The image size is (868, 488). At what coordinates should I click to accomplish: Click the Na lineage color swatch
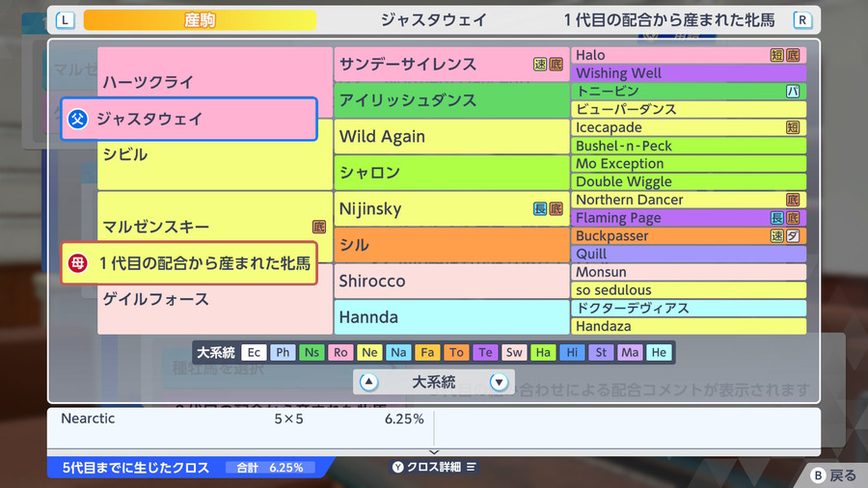click(398, 352)
